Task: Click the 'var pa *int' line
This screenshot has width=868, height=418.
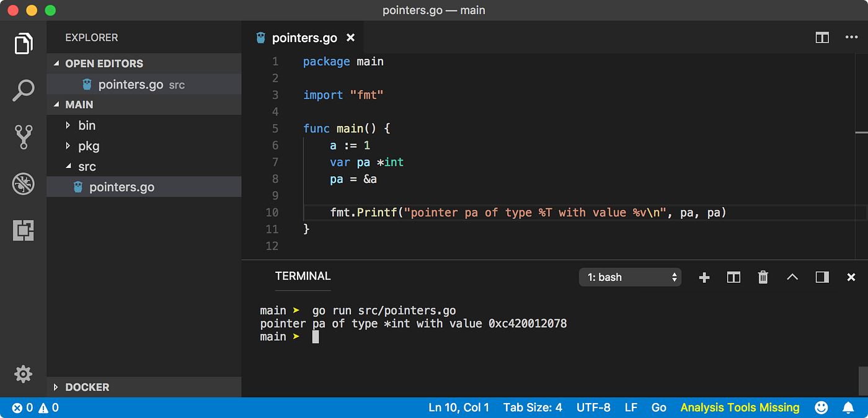Action: (366, 162)
